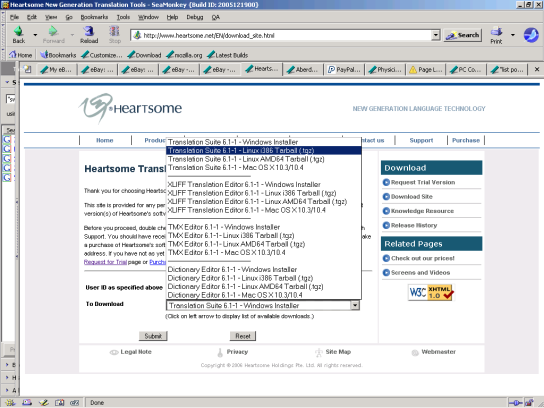Open the Print options dropdown arrow
This screenshot has width=544, height=408.
tap(512, 35)
